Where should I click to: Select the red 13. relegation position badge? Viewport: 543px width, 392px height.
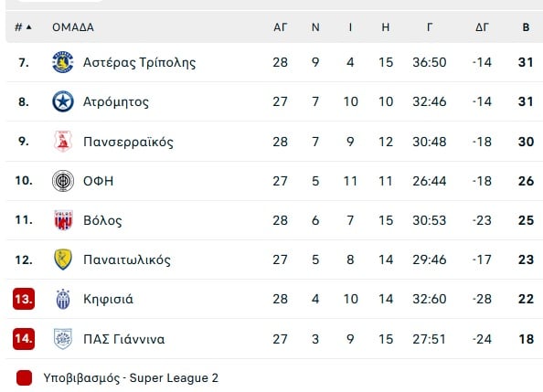pyautogui.click(x=24, y=299)
